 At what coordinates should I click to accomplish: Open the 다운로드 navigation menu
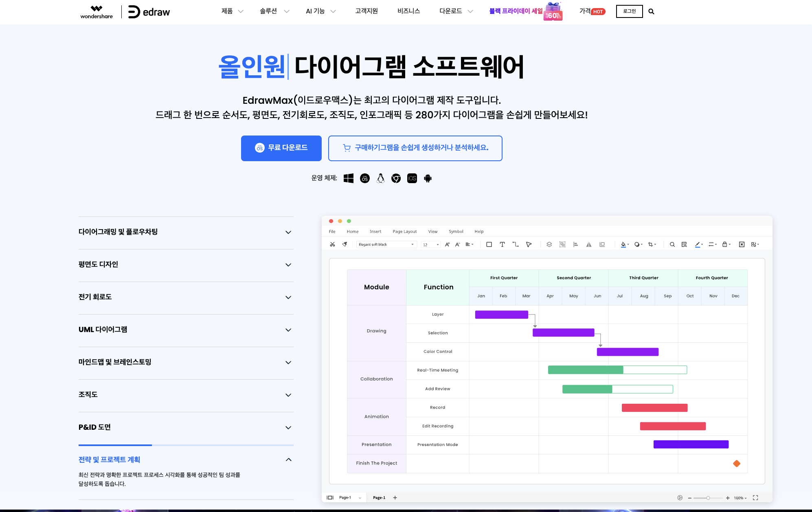456,11
